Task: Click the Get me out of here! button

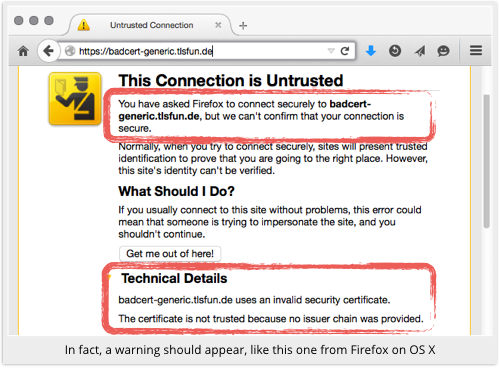Action: coord(170,254)
